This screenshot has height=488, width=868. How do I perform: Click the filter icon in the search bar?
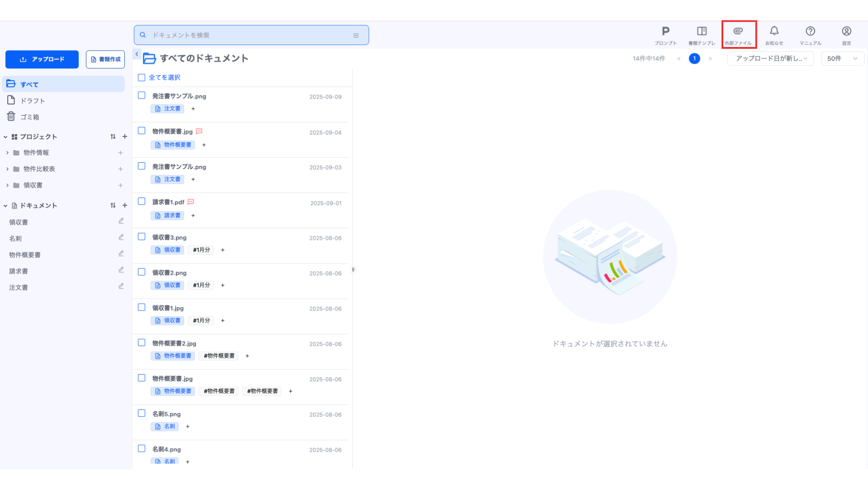tap(356, 35)
